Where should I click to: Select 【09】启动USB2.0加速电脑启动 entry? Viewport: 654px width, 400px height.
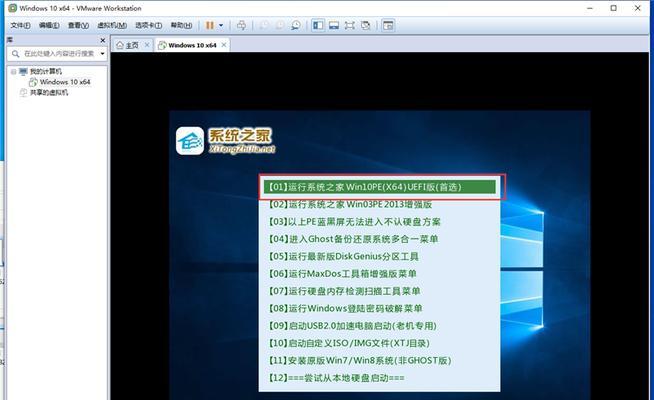[352, 326]
